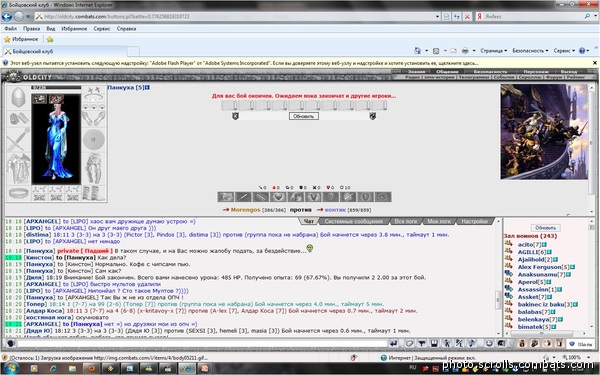
Task: Select the empty shield equipment slot
Action: (93, 140)
